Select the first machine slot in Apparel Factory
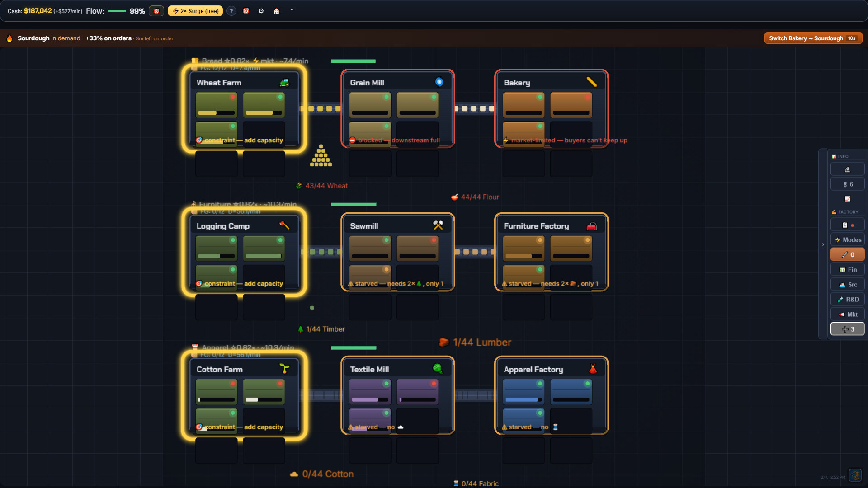868x488 pixels. [x=524, y=392]
